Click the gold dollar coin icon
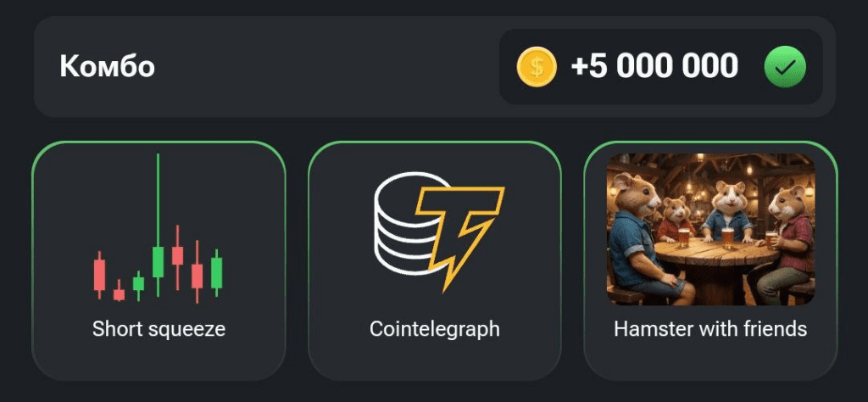The width and height of the screenshot is (868, 402). [537, 67]
